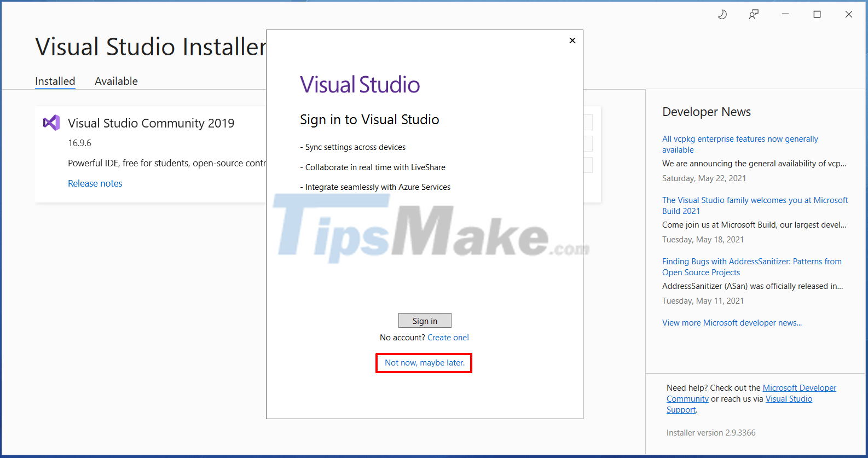Click the date Tuesday, May 11, 2021
The image size is (868, 458).
tap(703, 301)
